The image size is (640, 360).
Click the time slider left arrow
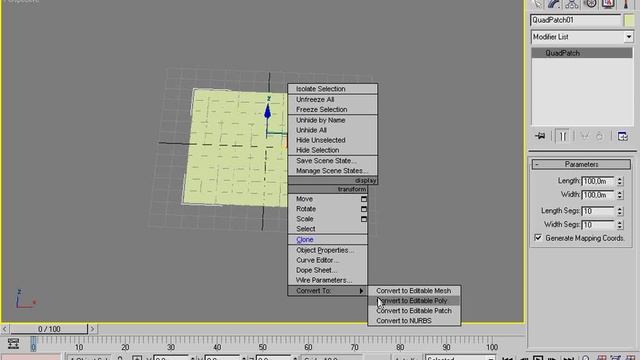(4, 329)
